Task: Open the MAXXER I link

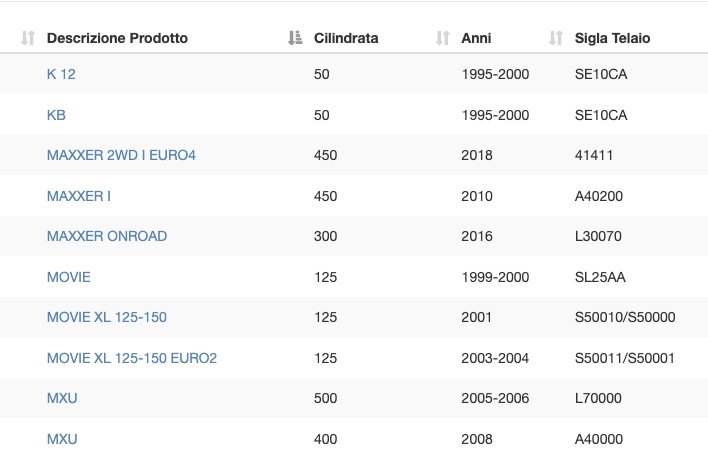Action: pos(79,196)
